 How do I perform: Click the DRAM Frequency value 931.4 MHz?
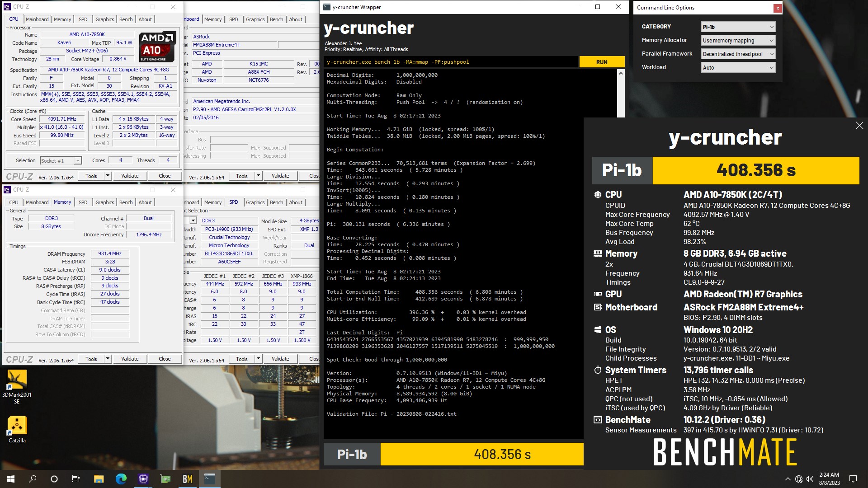tap(110, 254)
